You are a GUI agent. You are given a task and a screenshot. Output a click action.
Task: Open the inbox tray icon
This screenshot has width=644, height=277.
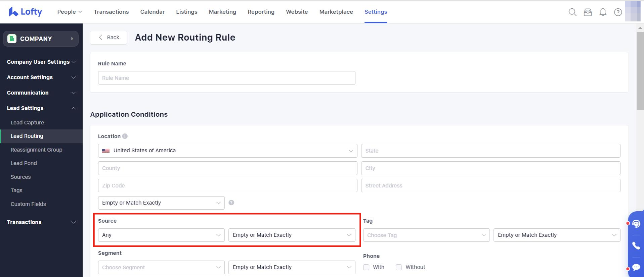588,12
